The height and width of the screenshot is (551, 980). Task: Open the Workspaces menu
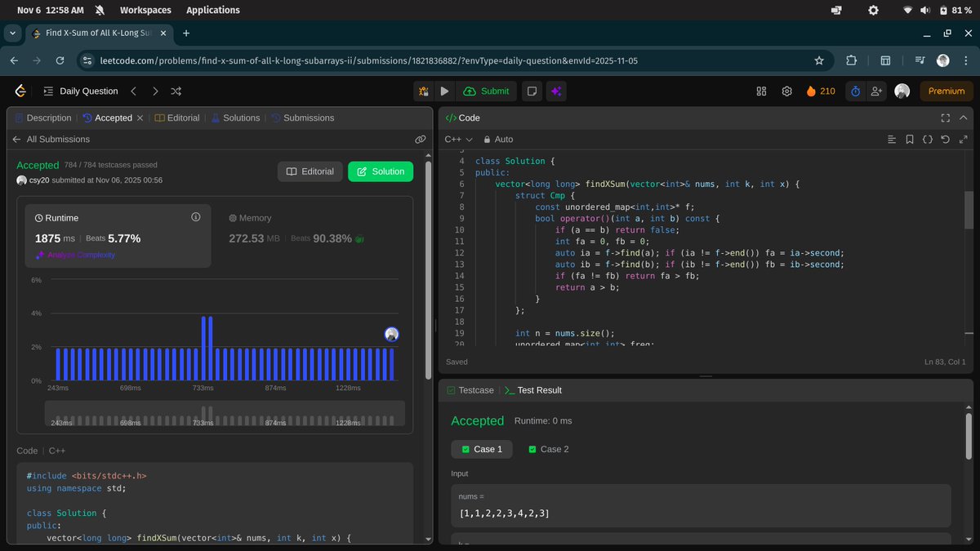tap(145, 10)
